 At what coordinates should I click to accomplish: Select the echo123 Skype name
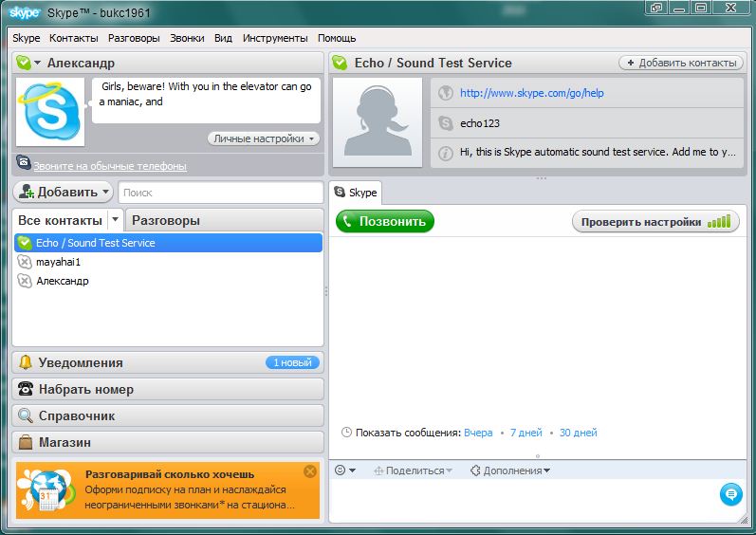(480, 123)
